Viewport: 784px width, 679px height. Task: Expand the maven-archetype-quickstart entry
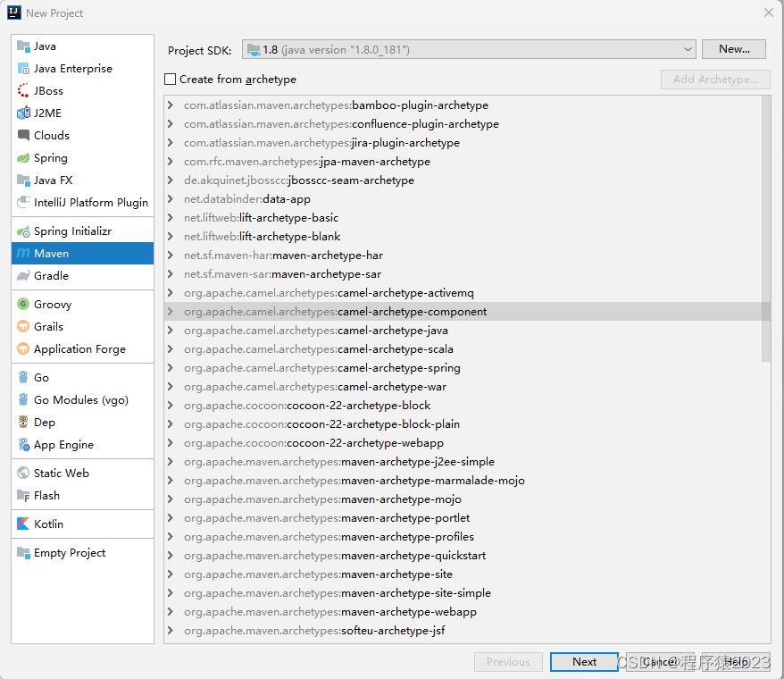click(x=171, y=555)
